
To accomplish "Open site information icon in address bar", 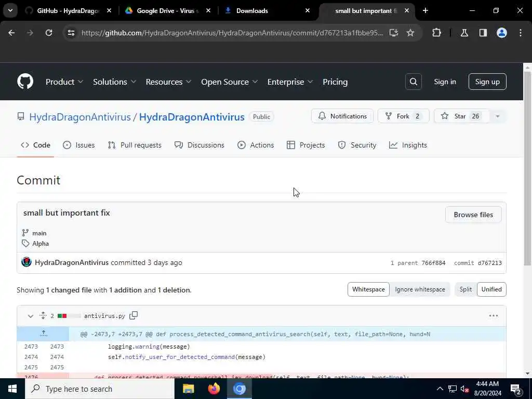I will 71,33.
